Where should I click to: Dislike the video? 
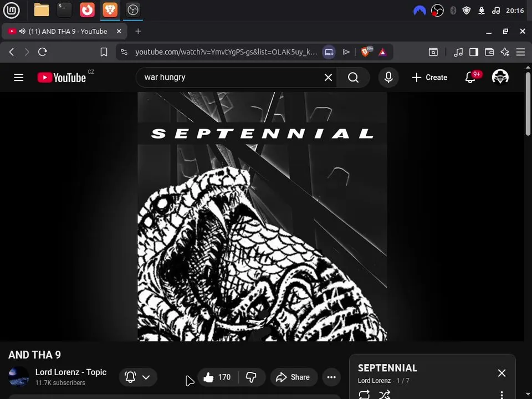pos(252,377)
